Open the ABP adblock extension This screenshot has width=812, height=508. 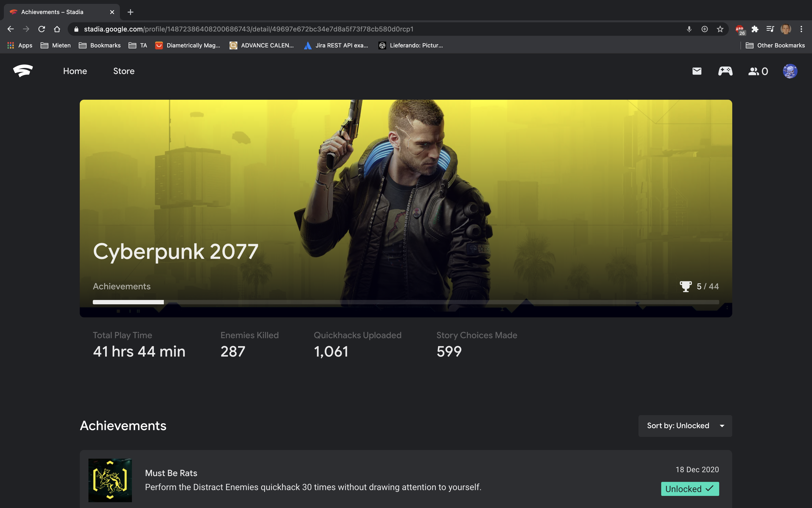tap(740, 30)
